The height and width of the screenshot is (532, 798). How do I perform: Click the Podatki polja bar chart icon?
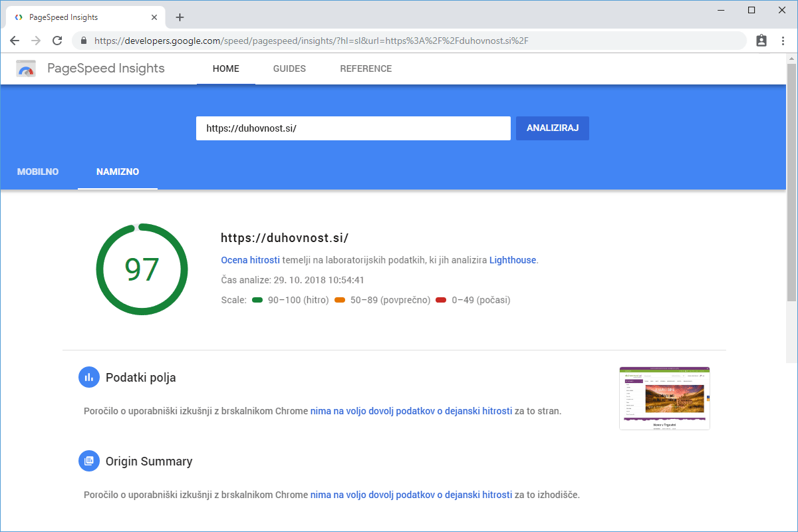(88, 378)
